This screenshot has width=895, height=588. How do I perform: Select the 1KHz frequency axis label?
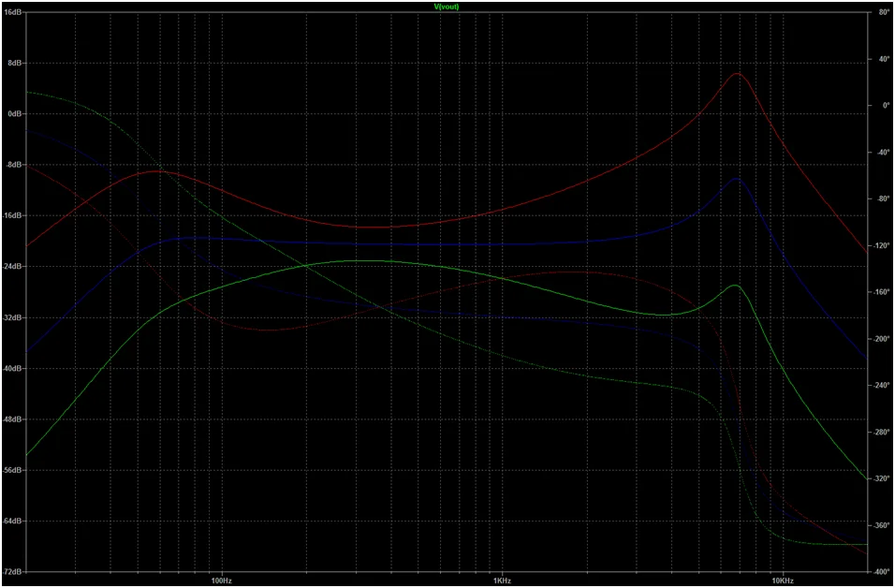502,580
